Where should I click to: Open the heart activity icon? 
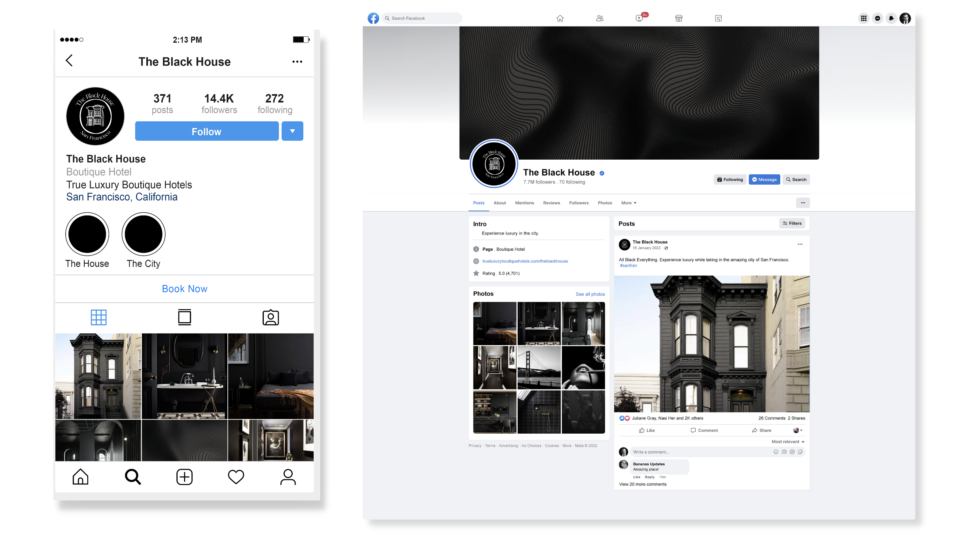[x=236, y=477]
